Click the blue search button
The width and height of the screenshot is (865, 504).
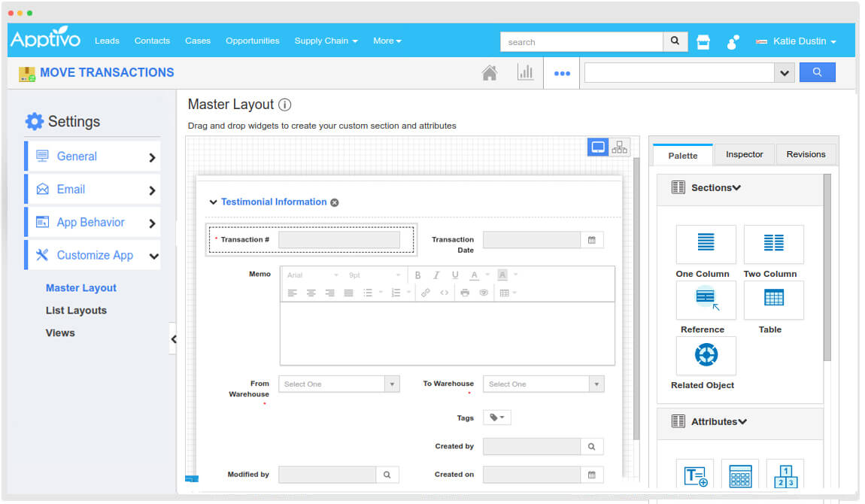click(x=817, y=73)
